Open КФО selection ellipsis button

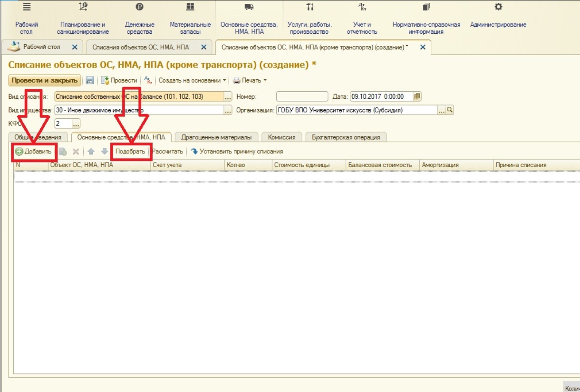pyautogui.click(x=77, y=124)
